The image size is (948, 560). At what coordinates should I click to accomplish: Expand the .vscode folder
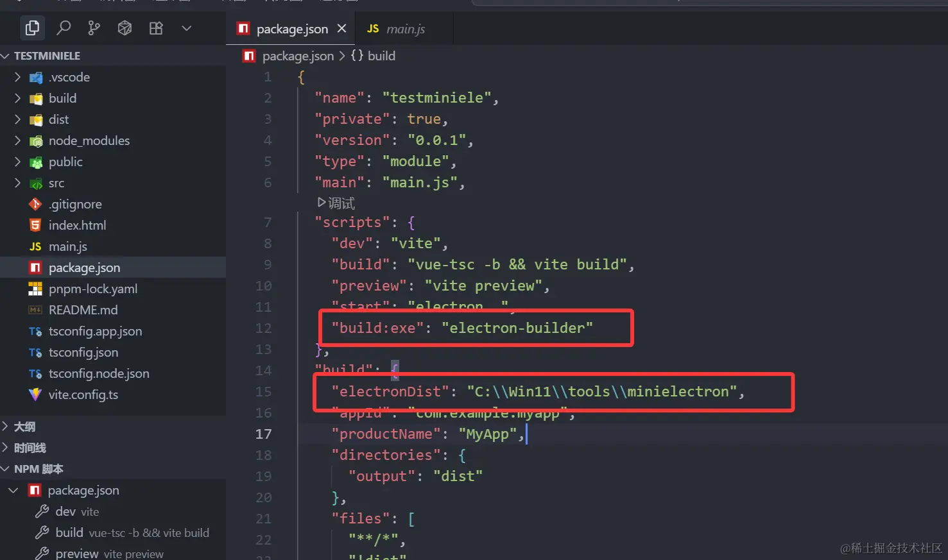tap(69, 77)
